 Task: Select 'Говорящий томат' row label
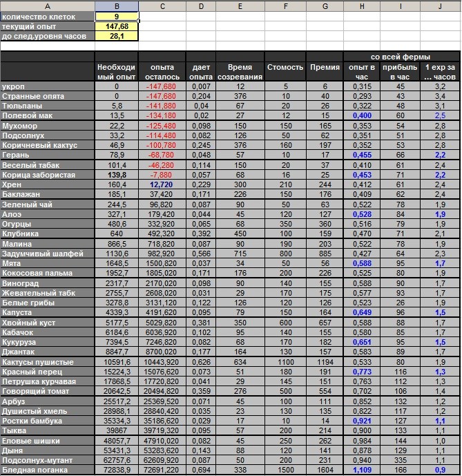click(x=48, y=392)
